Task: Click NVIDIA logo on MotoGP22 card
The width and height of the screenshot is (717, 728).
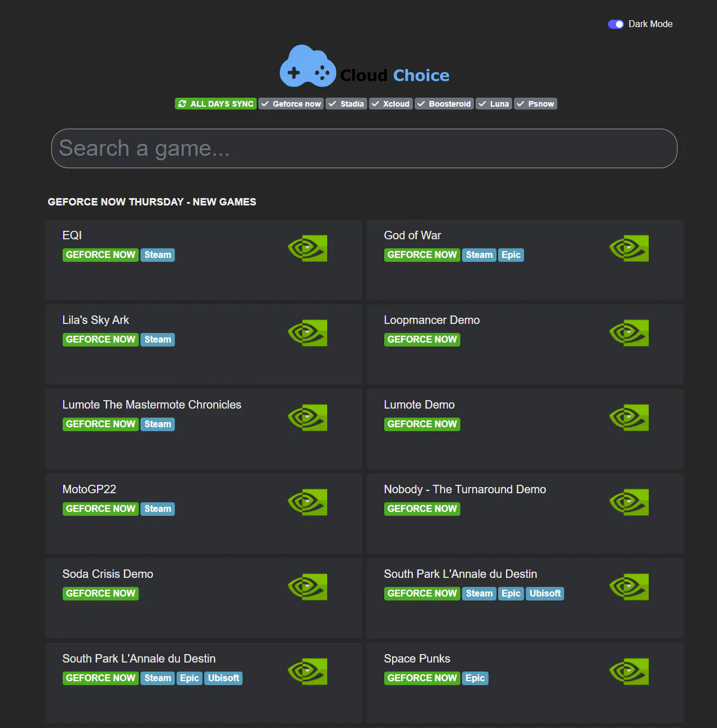Action: pos(307,502)
